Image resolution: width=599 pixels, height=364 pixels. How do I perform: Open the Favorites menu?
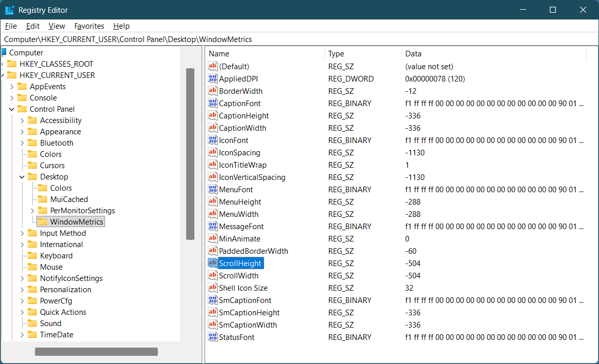(x=89, y=26)
